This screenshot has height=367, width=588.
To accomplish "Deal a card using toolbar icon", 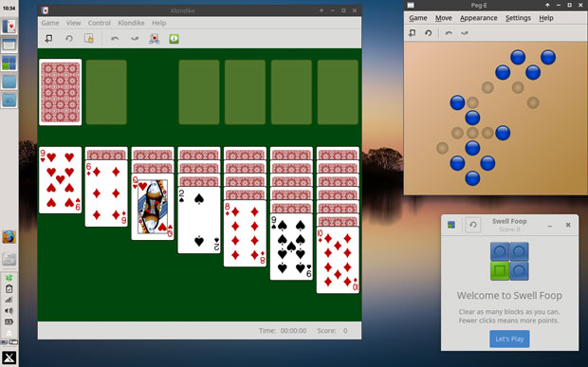I will tap(155, 39).
